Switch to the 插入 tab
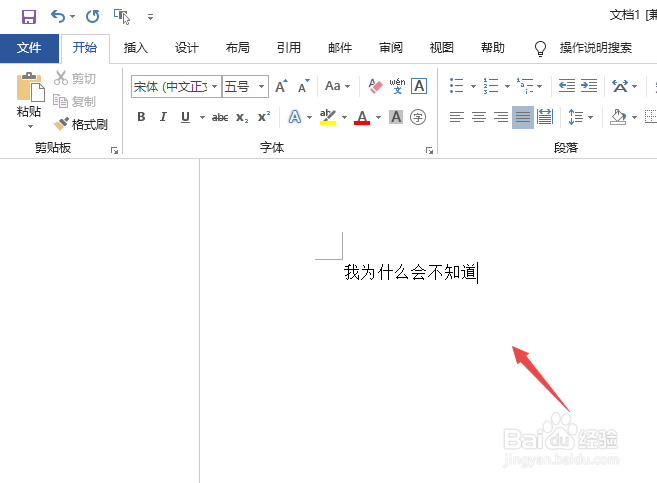The image size is (657, 483). pyautogui.click(x=136, y=48)
